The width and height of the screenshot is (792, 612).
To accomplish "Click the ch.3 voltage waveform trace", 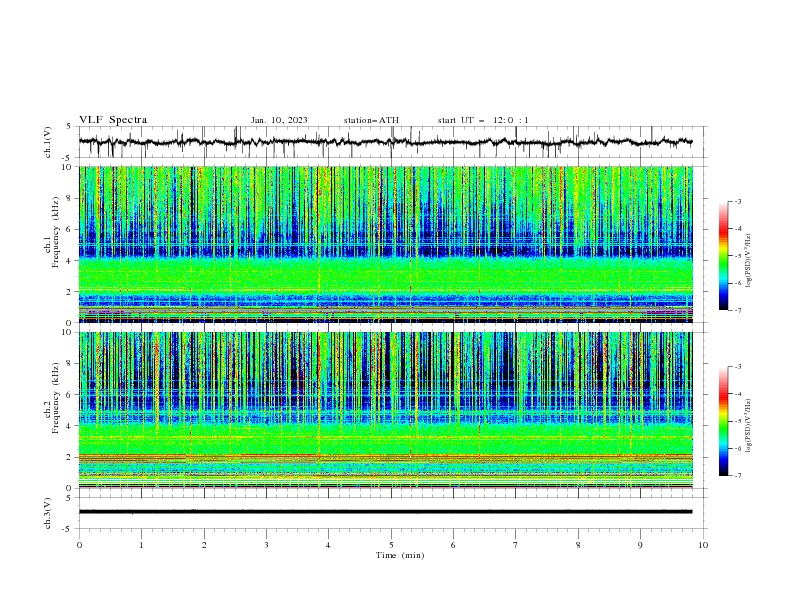I will pyautogui.click(x=385, y=512).
